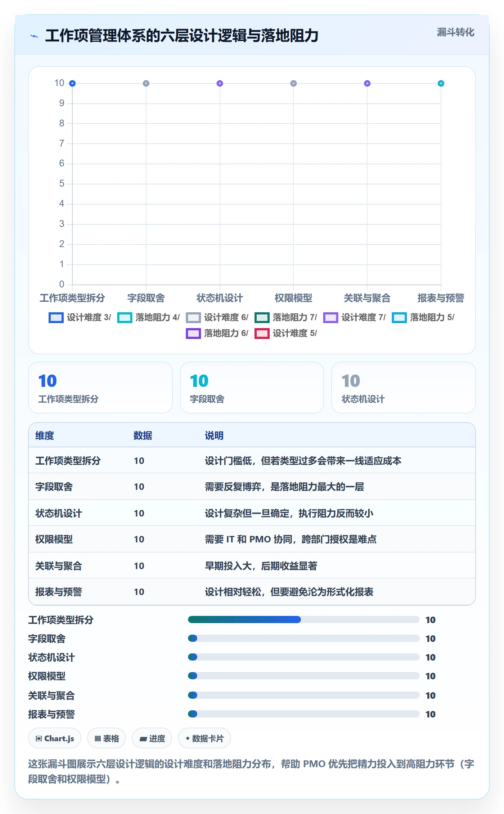Click the lightning icon beside the title
504x814 pixels.
click(x=34, y=36)
